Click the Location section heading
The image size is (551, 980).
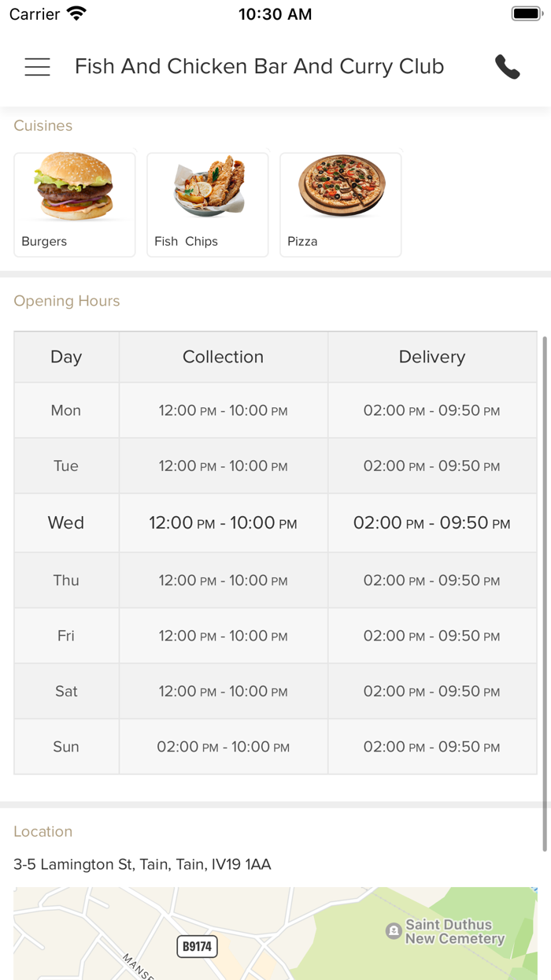pos(43,831)
